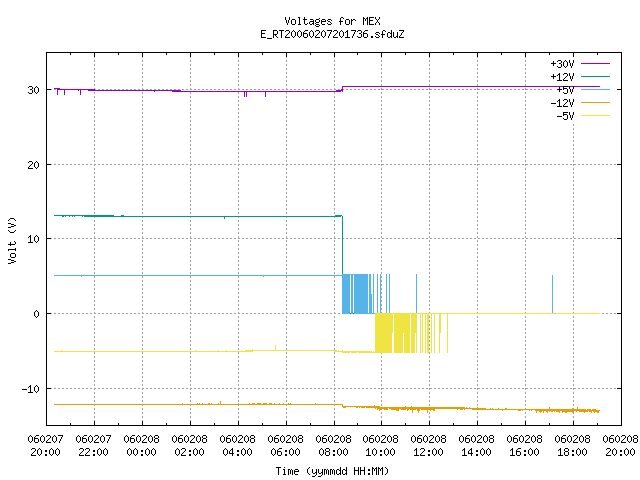Click the '060208 20:00' time tick label
The height and width of the screenshot is (480, 640).
[x=620, y=446]
